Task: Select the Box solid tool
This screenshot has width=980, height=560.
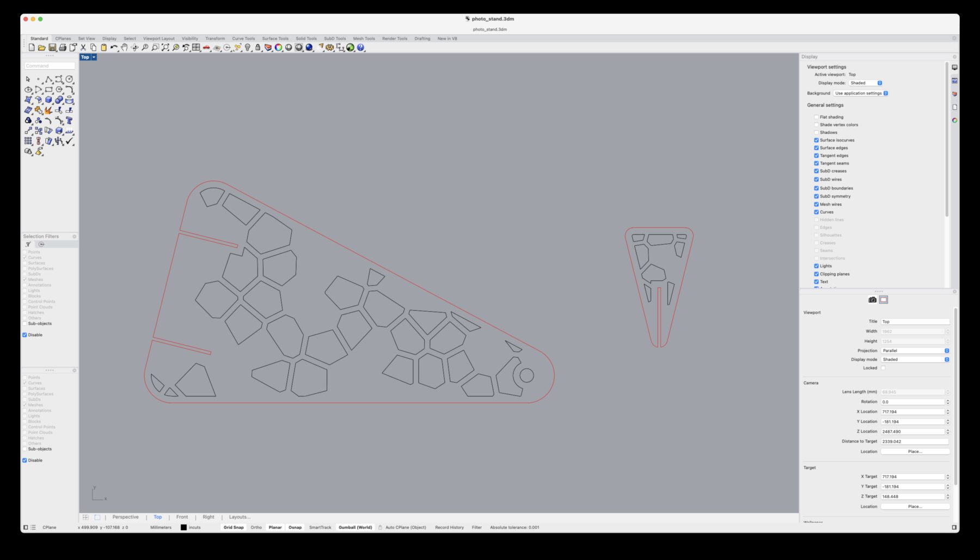Action: coord(49,100)
